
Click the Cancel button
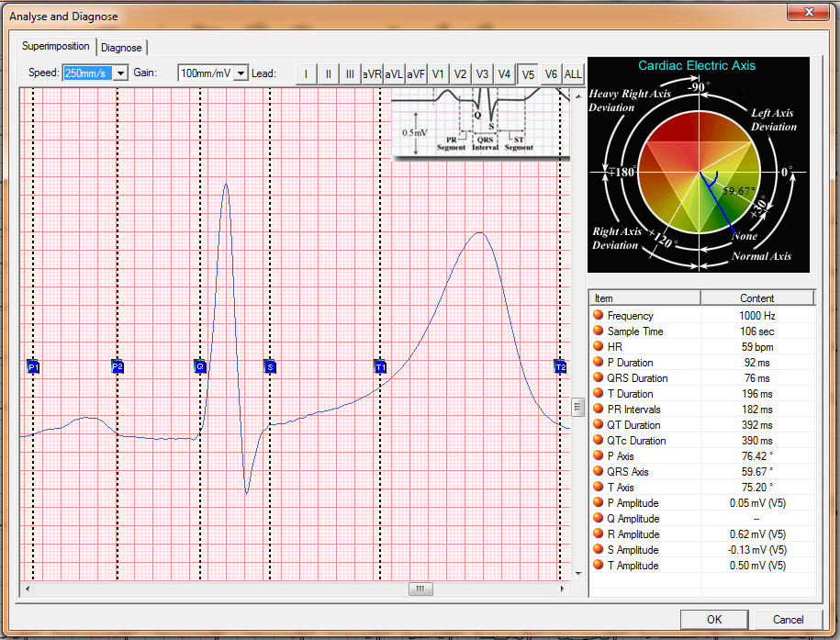point(788,619)
